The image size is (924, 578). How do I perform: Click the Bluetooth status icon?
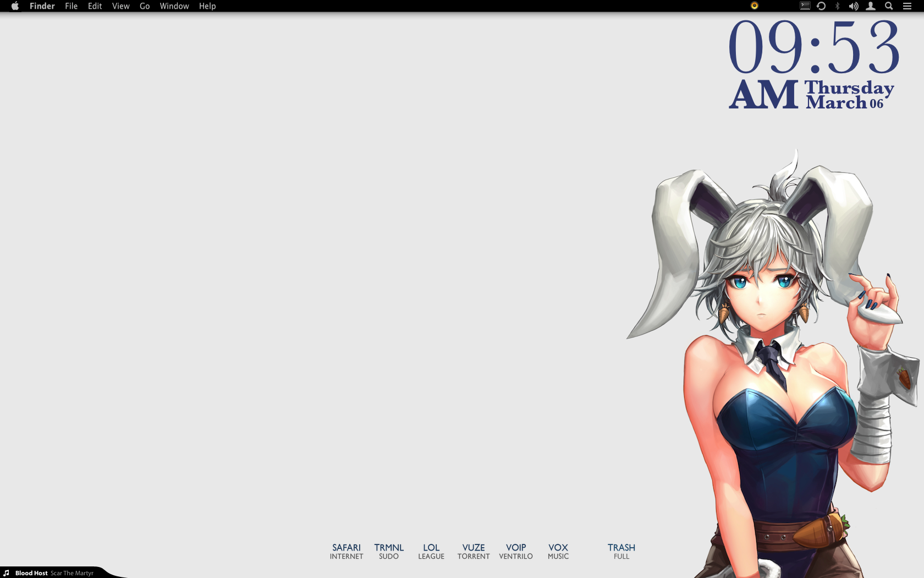(x=838, y=6)
